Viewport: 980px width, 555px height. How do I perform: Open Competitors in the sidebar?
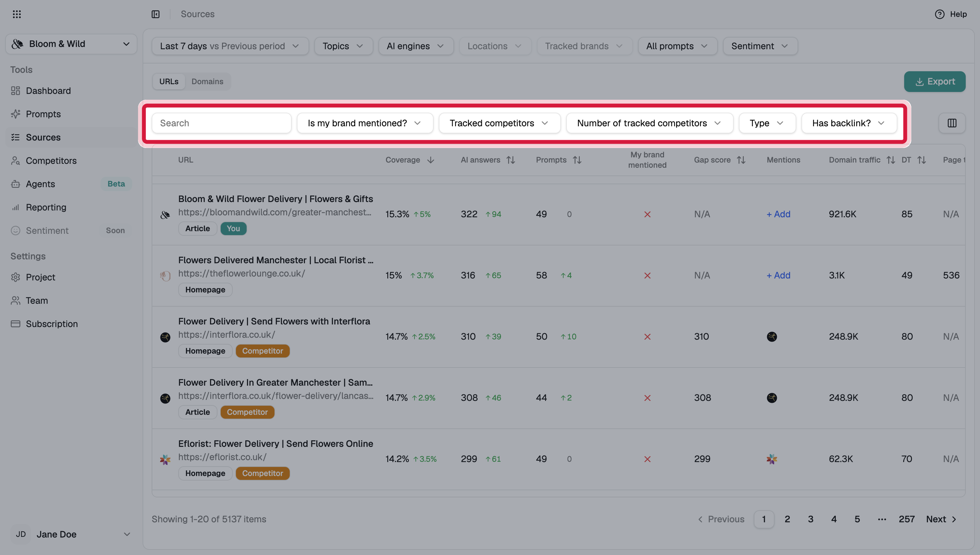tap(71, 161)
